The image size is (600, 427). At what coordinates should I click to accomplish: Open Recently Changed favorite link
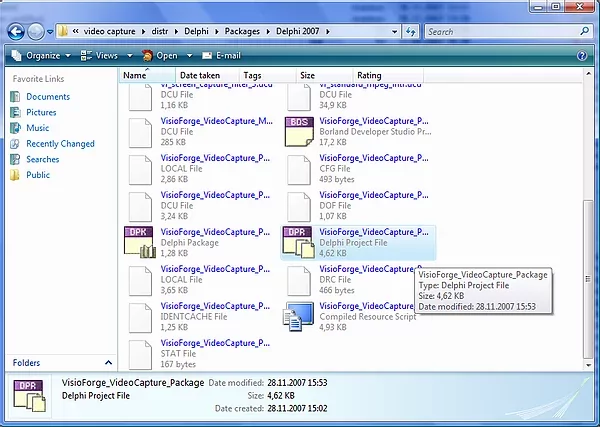click(60, 144)
